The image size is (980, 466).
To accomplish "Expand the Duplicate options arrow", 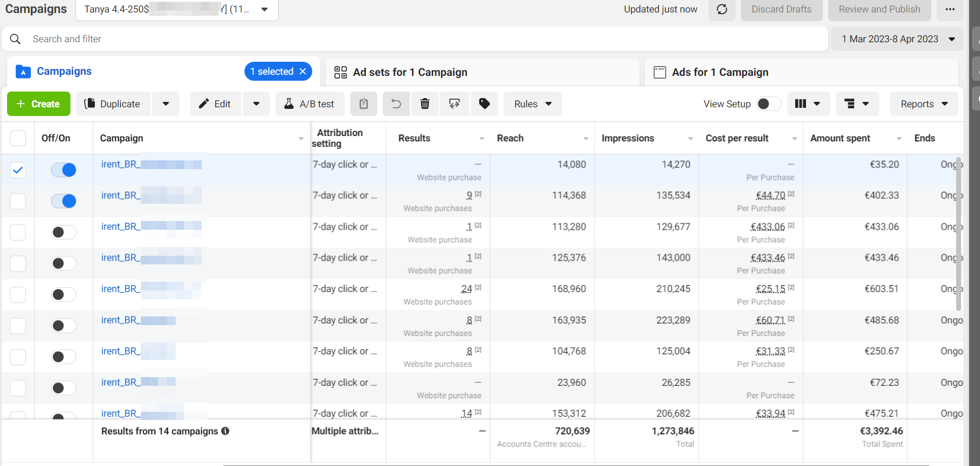I will point(166,103).
